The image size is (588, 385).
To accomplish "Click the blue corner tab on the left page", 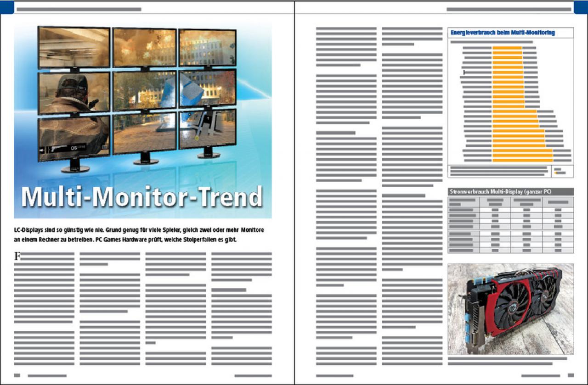I will point(7,7).
